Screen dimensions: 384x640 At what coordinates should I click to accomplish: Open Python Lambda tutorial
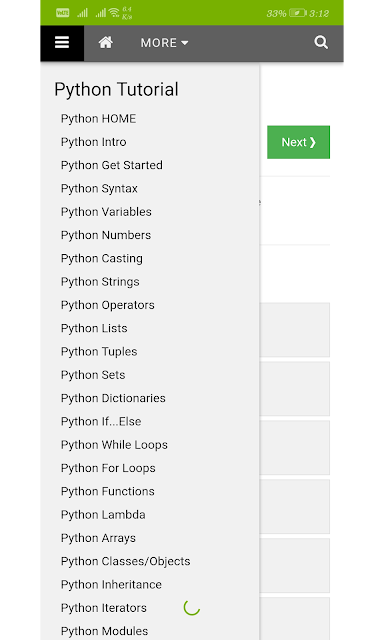(x=103, y=514)
